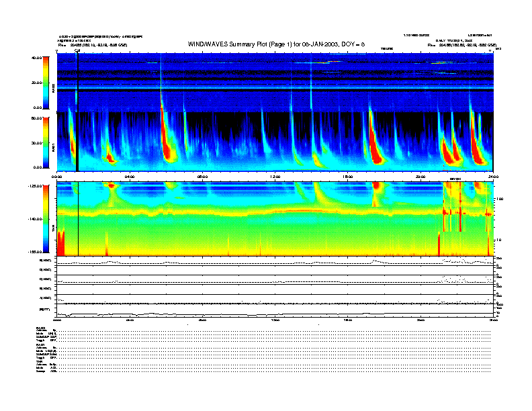
Task: Click the TNR heading in the status rows
Action: (39, 362)
